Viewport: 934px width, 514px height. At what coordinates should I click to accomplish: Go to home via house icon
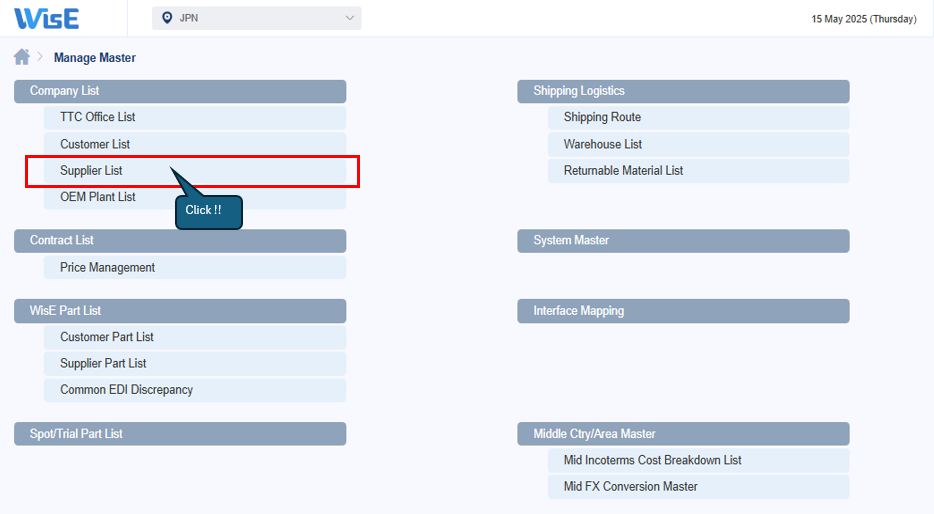[22, 57]
